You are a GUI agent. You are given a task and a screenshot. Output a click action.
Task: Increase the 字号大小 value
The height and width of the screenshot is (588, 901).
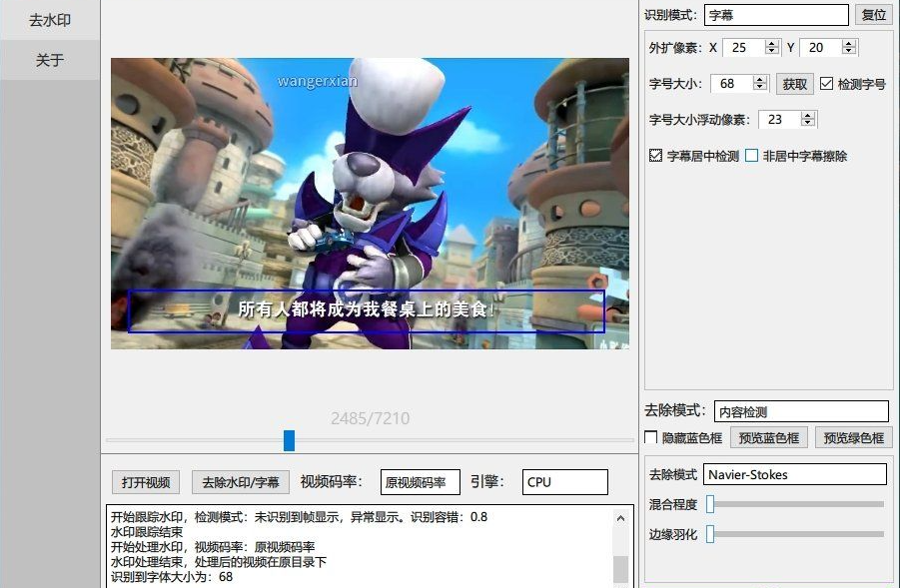point(760,79)
